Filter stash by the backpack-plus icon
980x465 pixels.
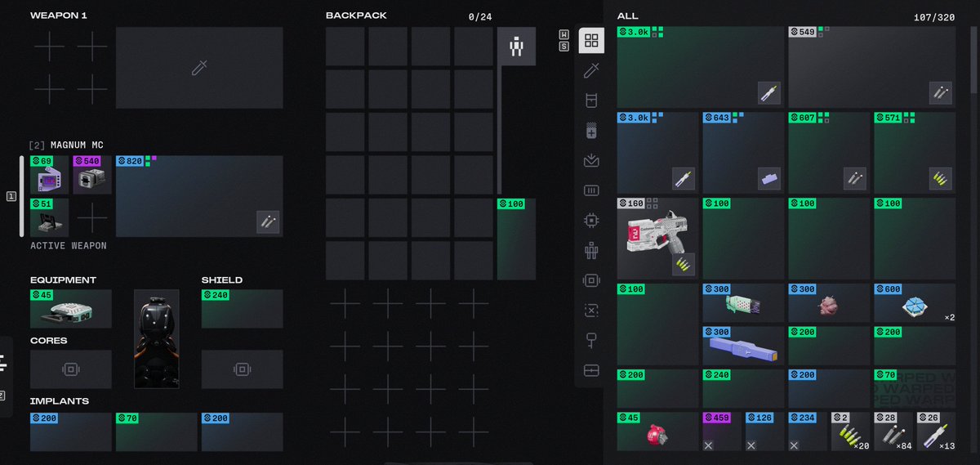click(x=591, y=131)
